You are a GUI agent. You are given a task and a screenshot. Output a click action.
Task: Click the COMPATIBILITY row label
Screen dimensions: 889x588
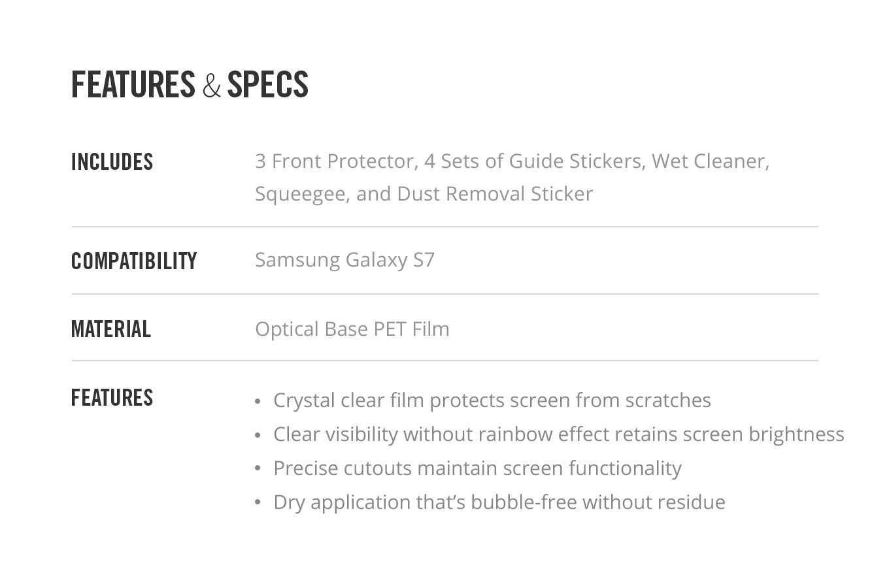pyautogui.click(x=134, y=261)
